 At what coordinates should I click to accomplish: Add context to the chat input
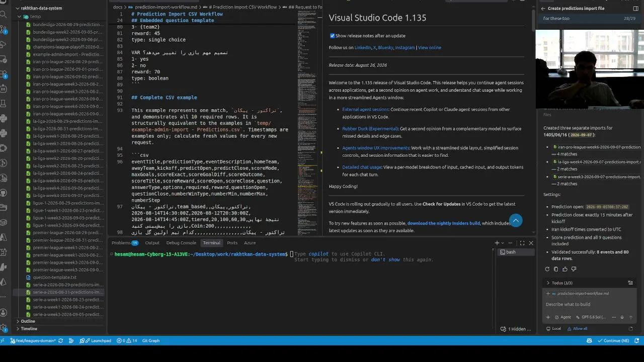[x=548, y=317]
